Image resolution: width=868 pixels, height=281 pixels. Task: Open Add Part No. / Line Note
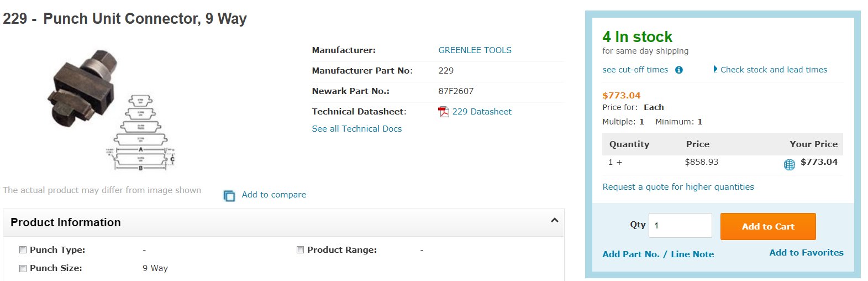point(658,254)
